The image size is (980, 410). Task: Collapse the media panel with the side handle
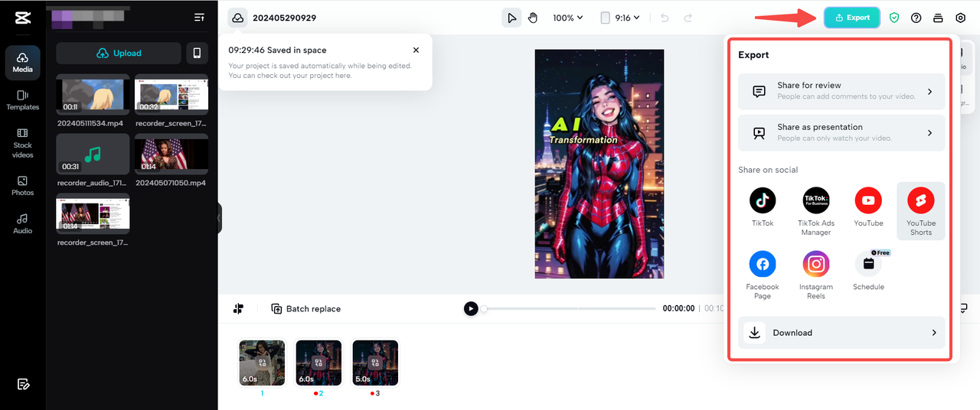[x=219, y=218]
